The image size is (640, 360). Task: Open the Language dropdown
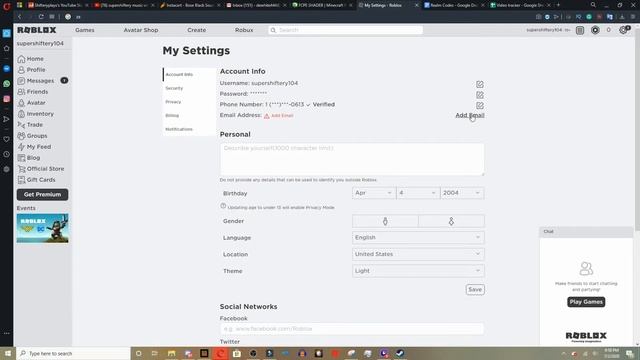(x=418, y=238)
